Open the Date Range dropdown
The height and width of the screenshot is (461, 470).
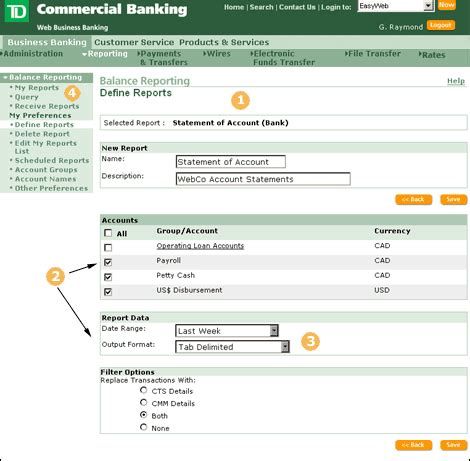point(227,331)
